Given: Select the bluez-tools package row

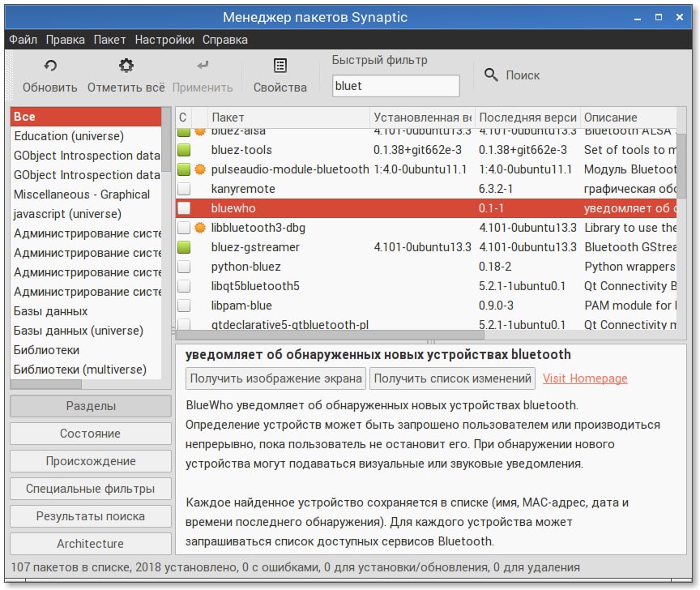Looking at the screenshot, I should (x=426, y=150).
